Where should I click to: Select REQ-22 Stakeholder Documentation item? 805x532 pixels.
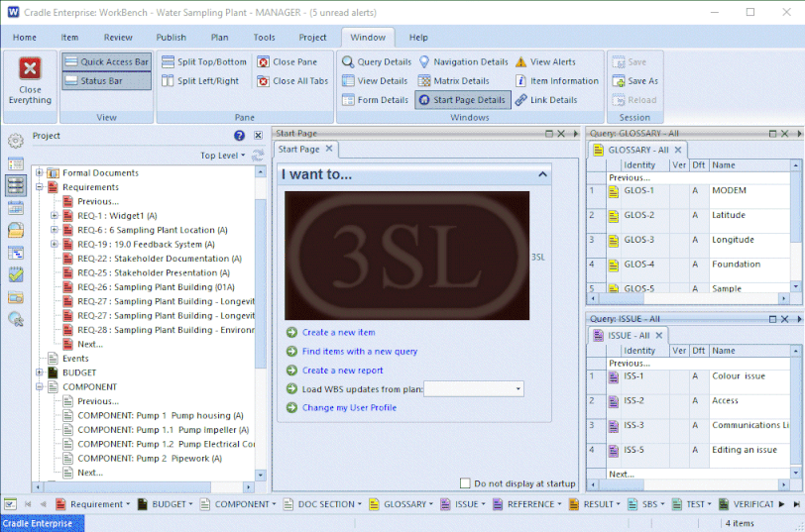pyautogui.click(x=160, y=259)
